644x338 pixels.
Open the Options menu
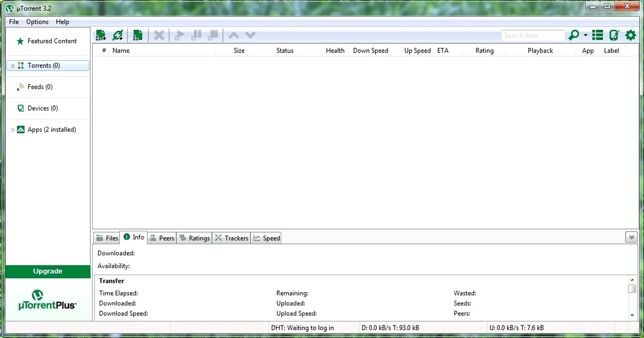click(37, 22)
